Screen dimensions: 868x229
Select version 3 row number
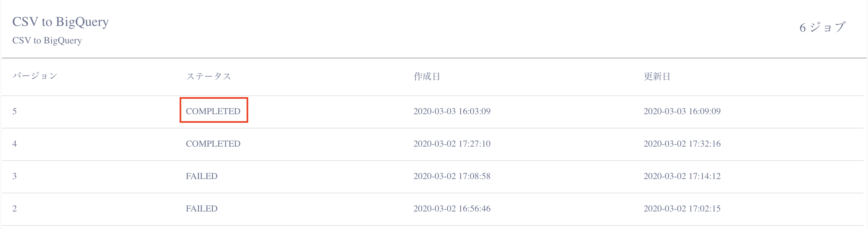pyautogui.click(x=15, y=176)
